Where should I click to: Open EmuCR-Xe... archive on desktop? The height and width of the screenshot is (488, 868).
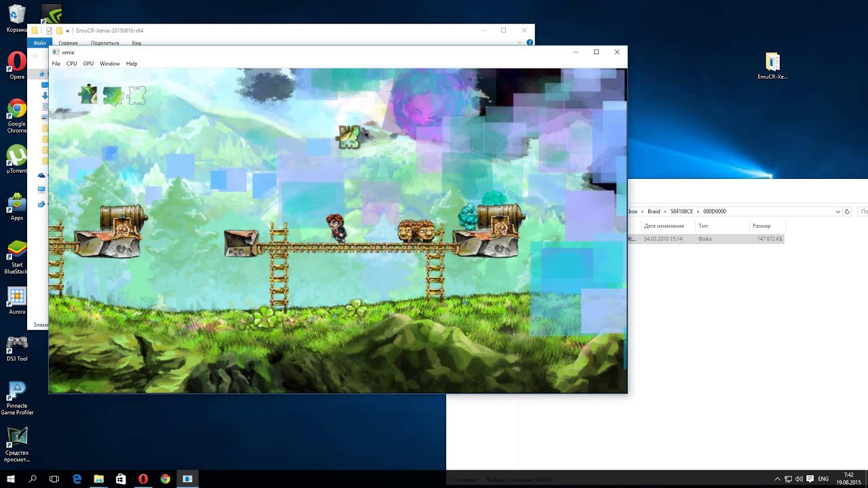772,66
